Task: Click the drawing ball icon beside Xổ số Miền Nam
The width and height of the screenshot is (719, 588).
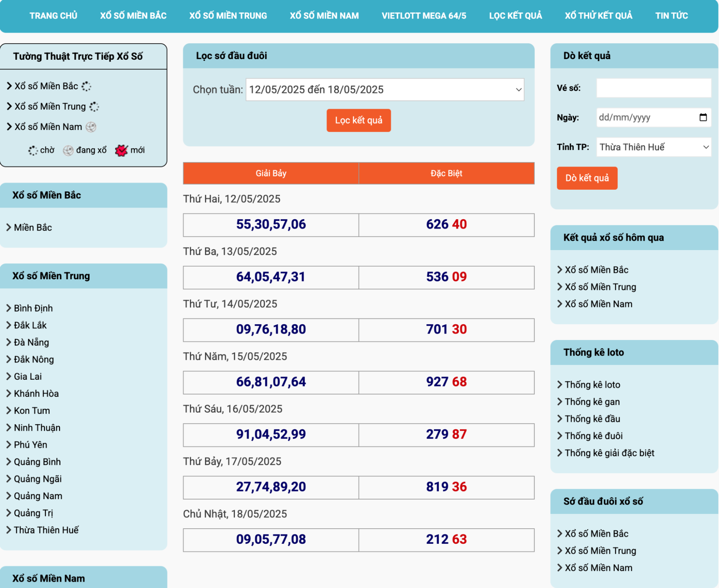Action: point(91,127)
